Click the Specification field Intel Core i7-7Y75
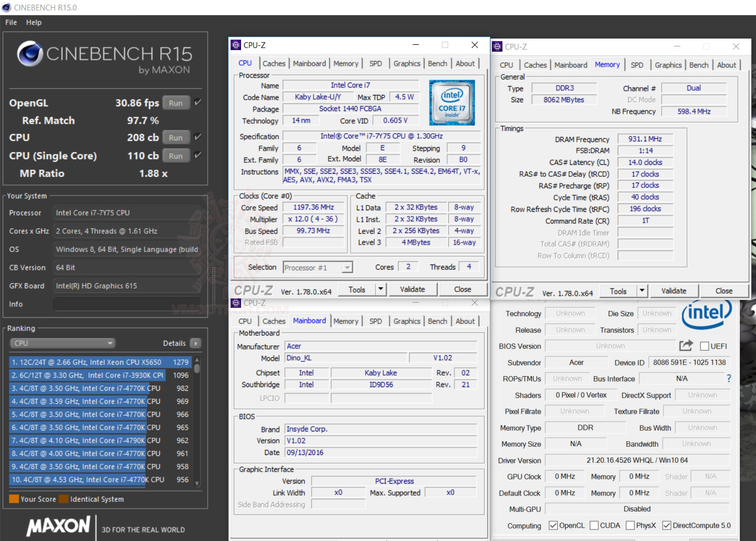Image resolution: width=756 pixels, height=541 pixels. 381,136
